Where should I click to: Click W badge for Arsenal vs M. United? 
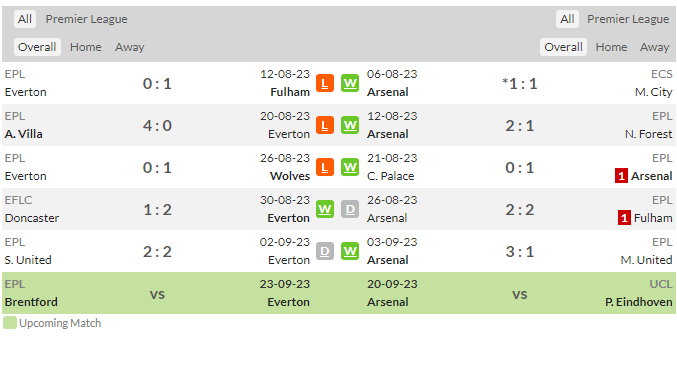350,251
